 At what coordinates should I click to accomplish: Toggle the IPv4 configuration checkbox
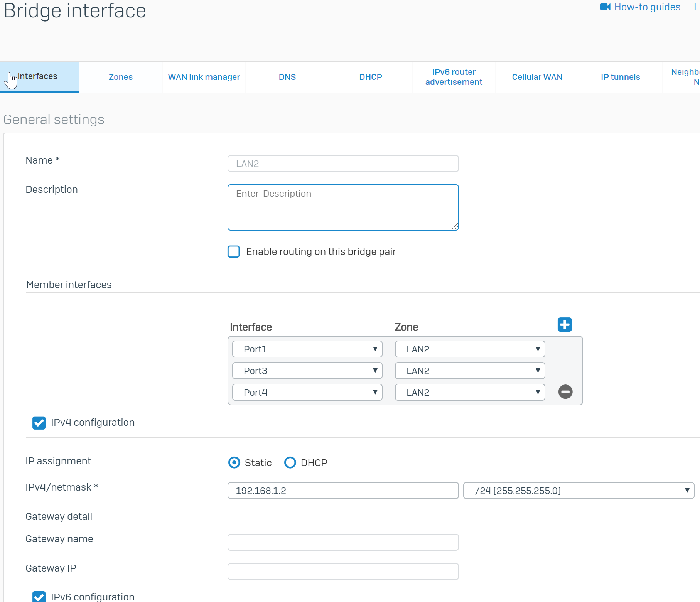39,423
